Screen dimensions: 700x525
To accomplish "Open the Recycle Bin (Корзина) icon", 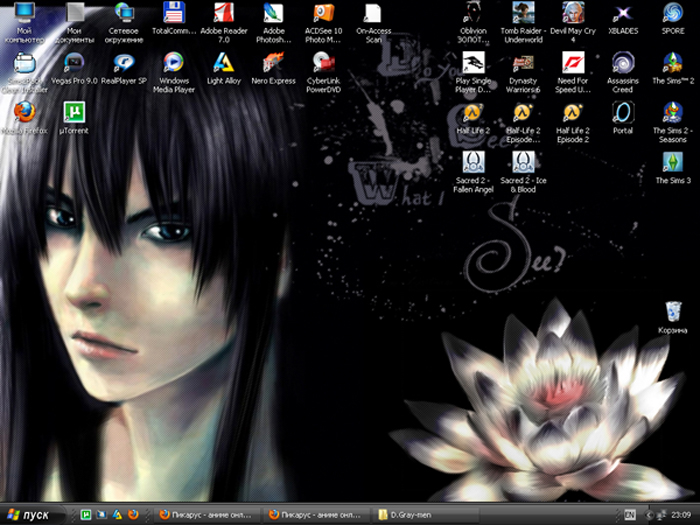I will click(x=673, y=317).
